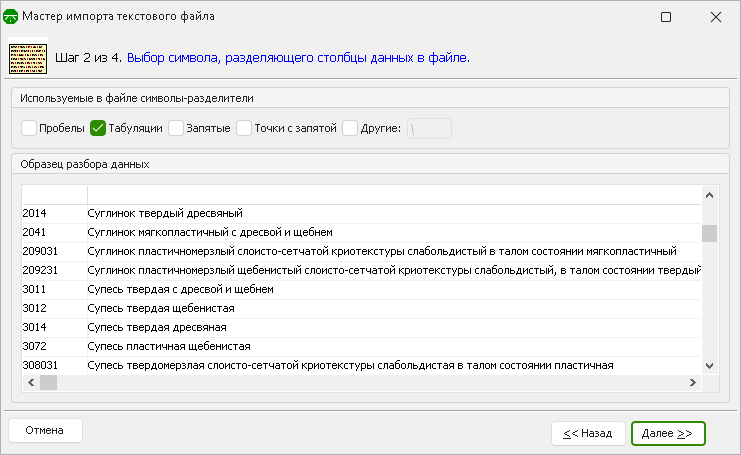This screenshot has height=455, width=741.
Task: Maximize the import wizard window
Action: (x=666, y=17)
